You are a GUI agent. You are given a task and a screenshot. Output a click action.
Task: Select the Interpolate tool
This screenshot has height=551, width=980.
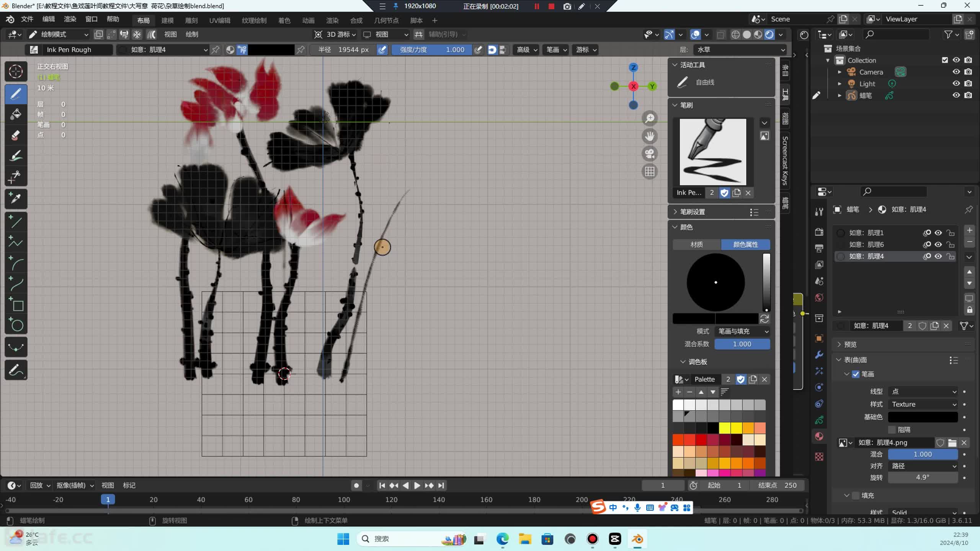pos(16,347)
